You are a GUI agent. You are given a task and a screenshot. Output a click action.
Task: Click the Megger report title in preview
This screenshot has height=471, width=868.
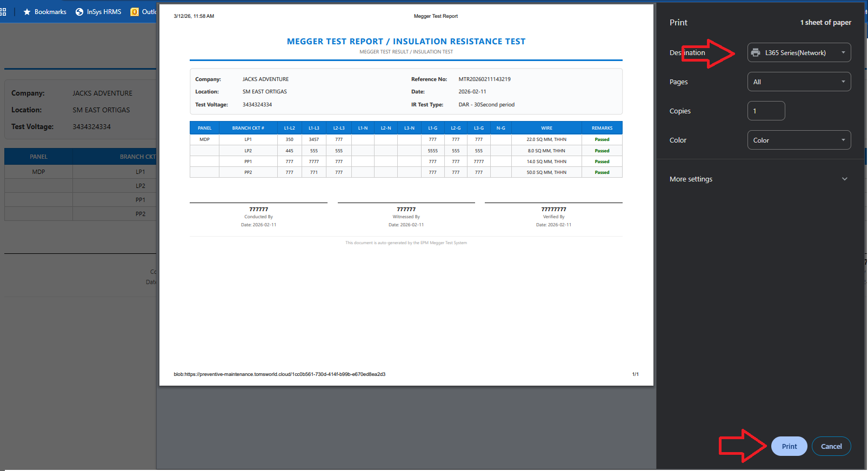[406, 42]
